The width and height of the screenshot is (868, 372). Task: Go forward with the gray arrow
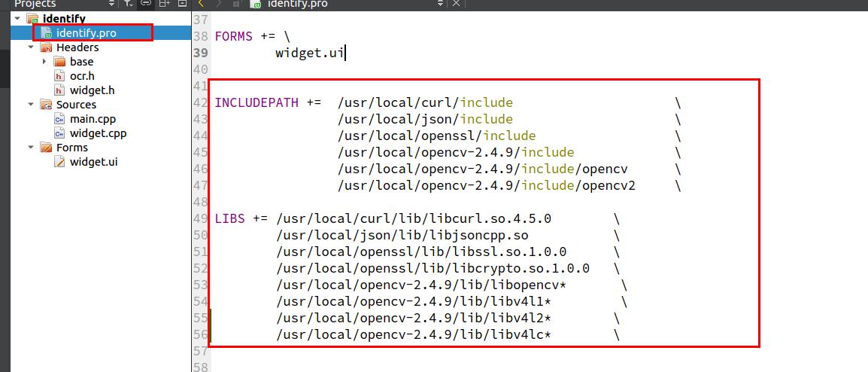218,3
